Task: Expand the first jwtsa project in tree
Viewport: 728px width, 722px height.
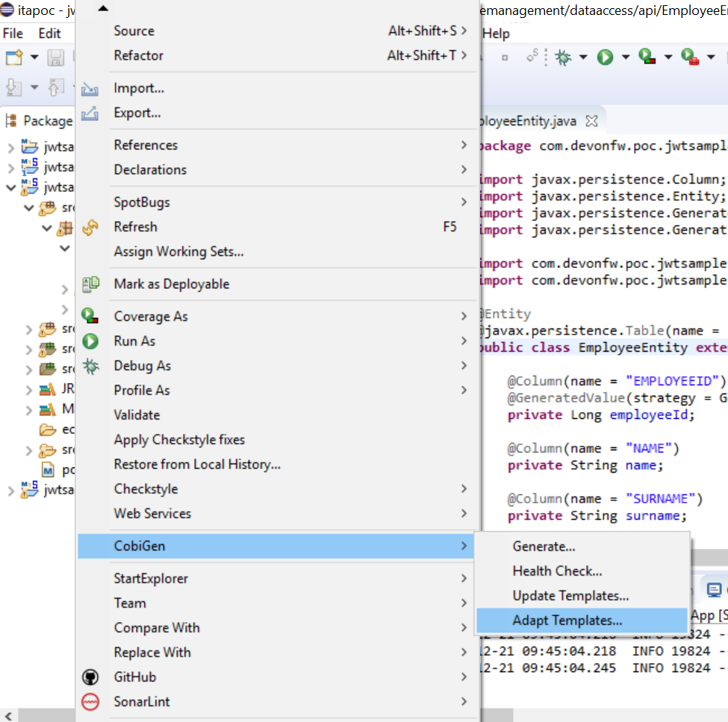Action: pos(10,147)
